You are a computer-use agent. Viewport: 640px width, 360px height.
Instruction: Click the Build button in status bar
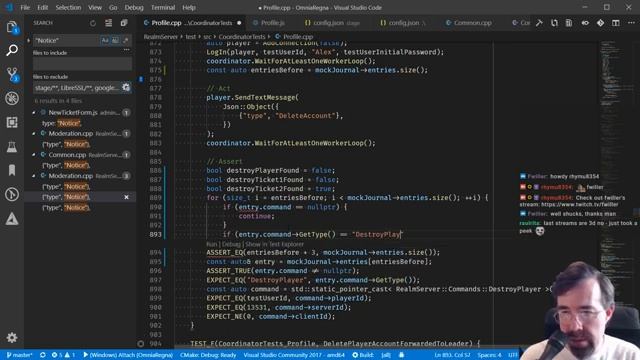coord(363,355)
